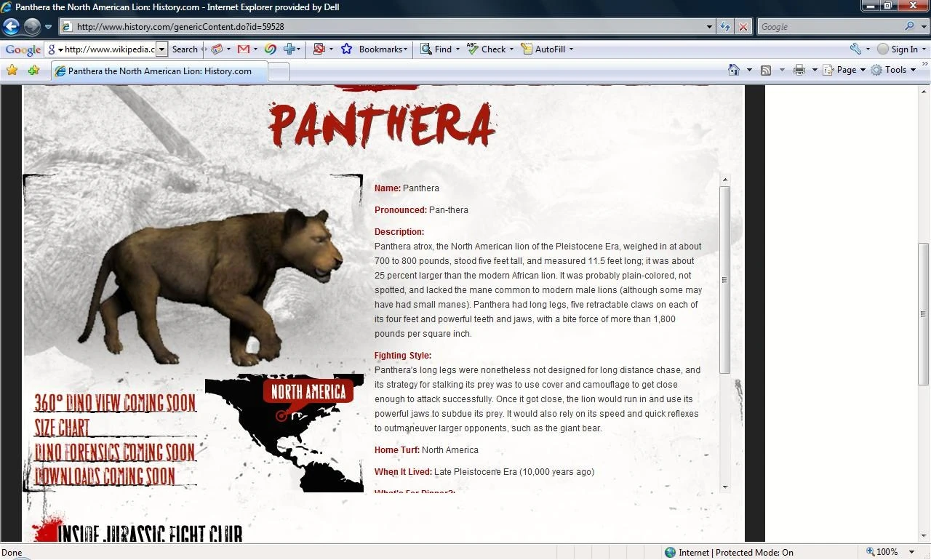Screen dimensions: 931x560
Task: Run spell Check from the toolbar
Action: (486, 49)
